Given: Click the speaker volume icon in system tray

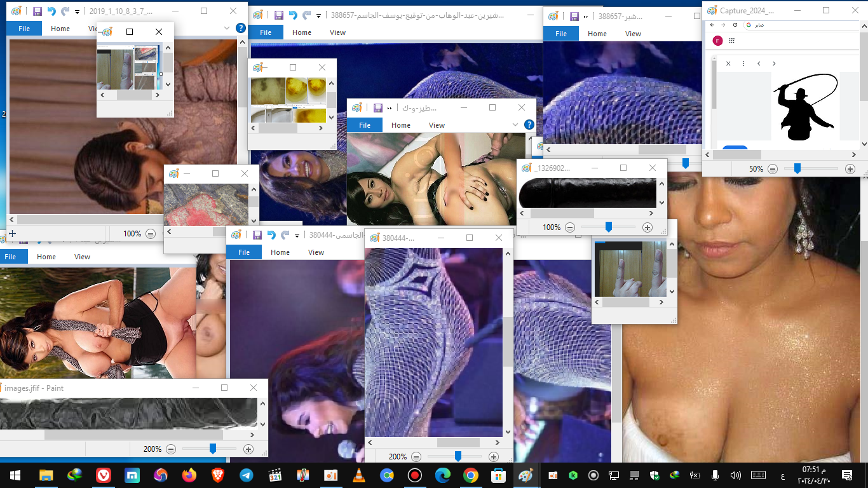Looking at the screenshot, I should (736, 475).
